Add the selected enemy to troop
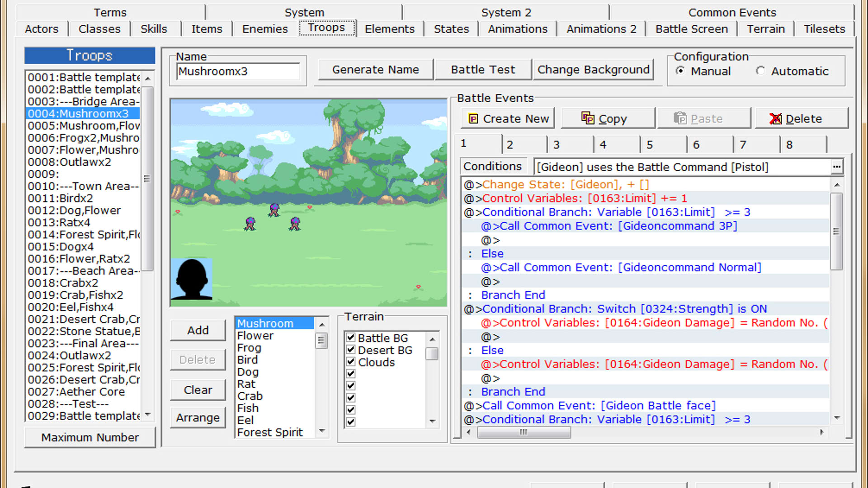Screen dimensions: 868x488 point(198,330)
